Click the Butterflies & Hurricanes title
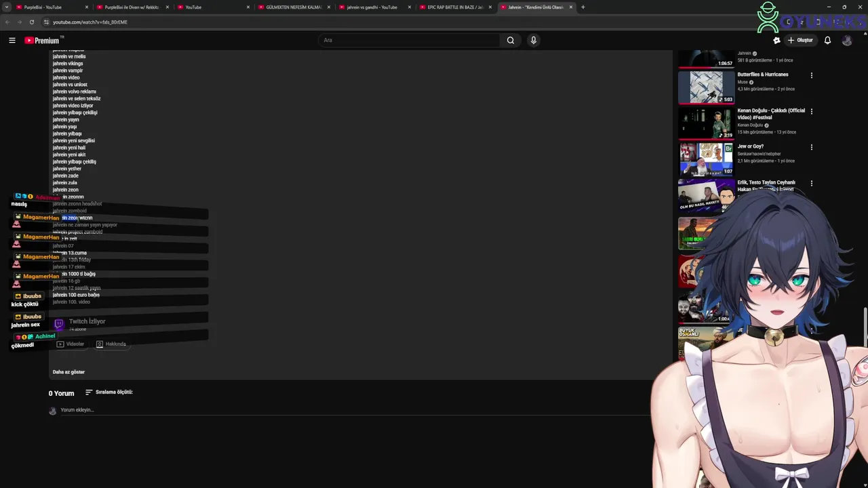The height and width of the screenshot is (488, 868). pyautogui.click(x=763, y=75)
